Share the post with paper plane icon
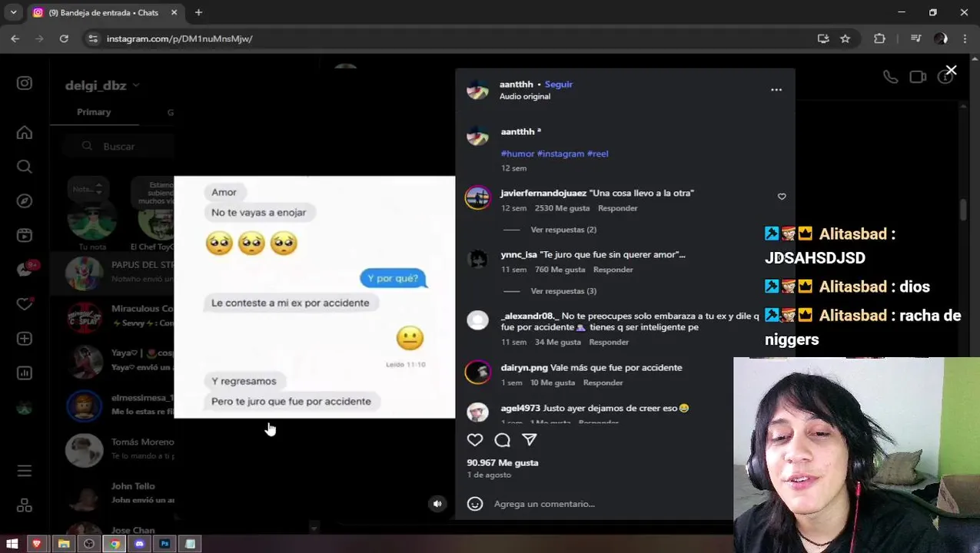The image size is (980, 553). pyautogui.click(x=530, y=440)
